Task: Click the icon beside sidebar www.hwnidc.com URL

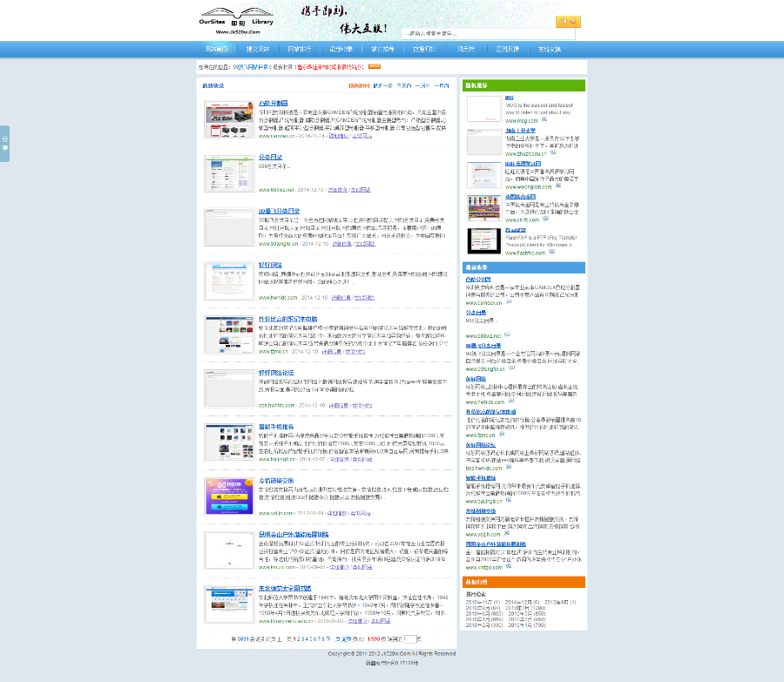Action: [x=510, y=401]
